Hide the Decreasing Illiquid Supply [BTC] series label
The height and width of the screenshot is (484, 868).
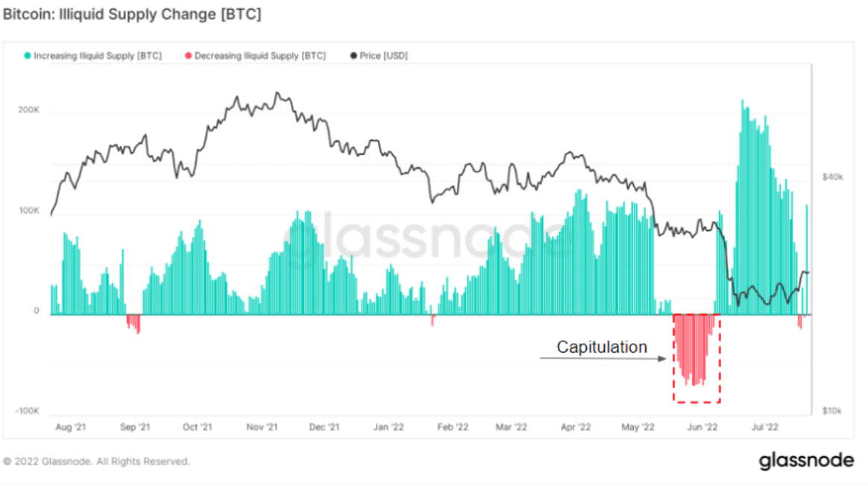[260, 56]
